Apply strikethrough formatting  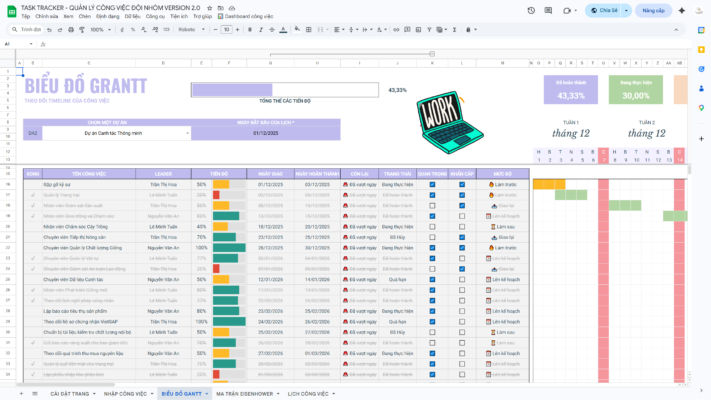tap(272, 29)
